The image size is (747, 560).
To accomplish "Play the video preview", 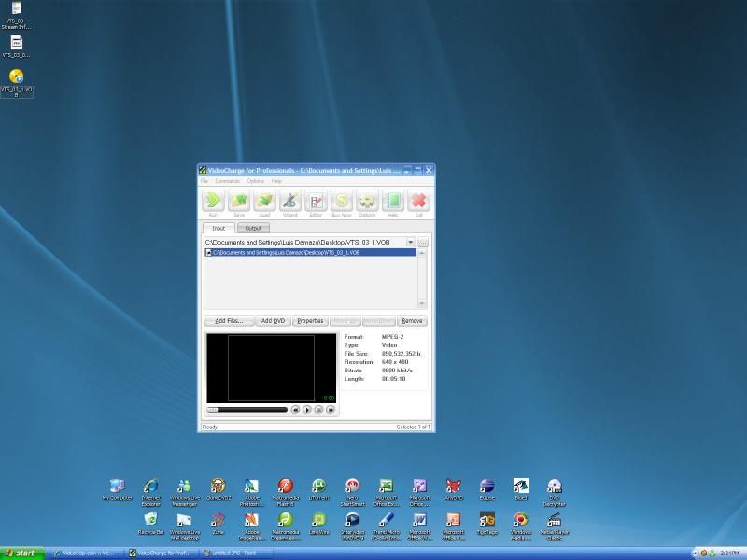I will (x=307, y=410).
